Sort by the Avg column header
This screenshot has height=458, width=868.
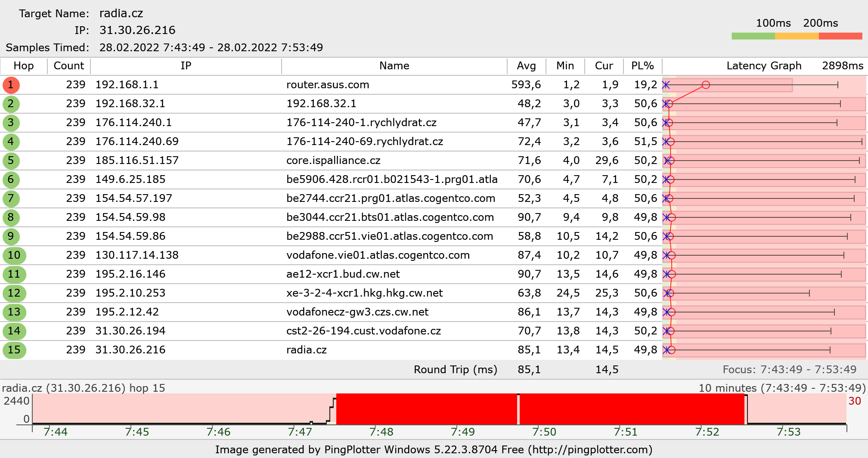click(x=526, y=66)
